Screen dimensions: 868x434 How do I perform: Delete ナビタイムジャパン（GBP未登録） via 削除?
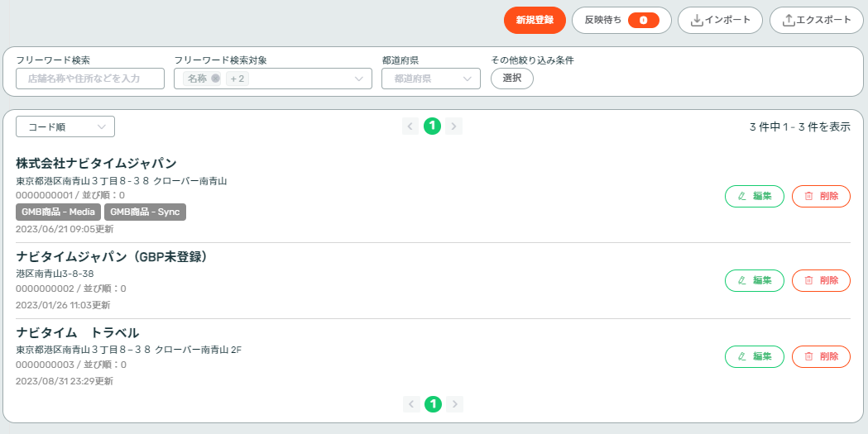(821, 280)
